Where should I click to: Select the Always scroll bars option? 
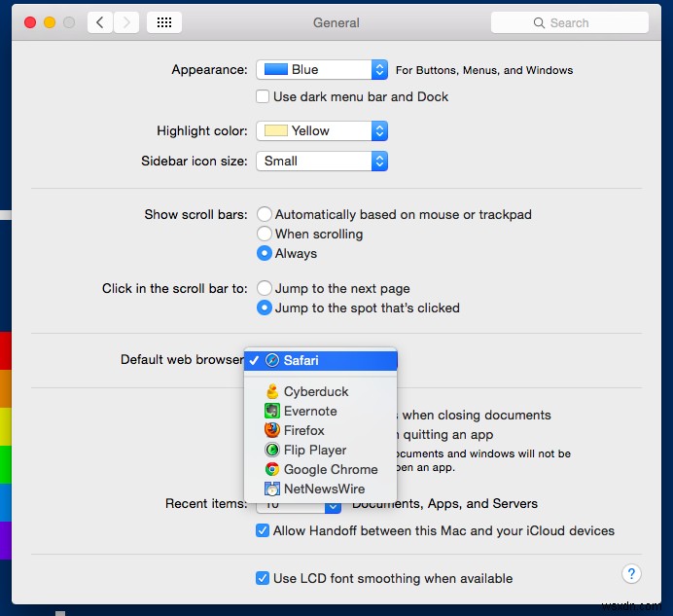264,253
